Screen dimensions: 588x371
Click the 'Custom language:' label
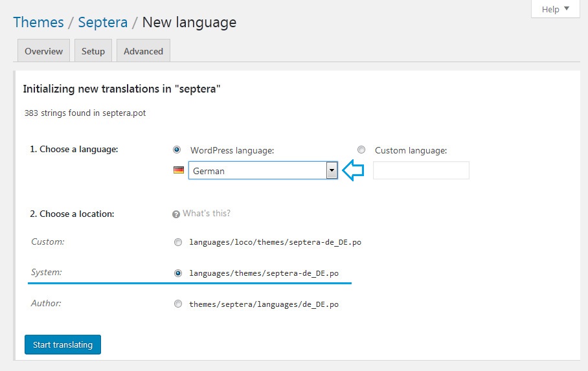(x=411, y=150)
